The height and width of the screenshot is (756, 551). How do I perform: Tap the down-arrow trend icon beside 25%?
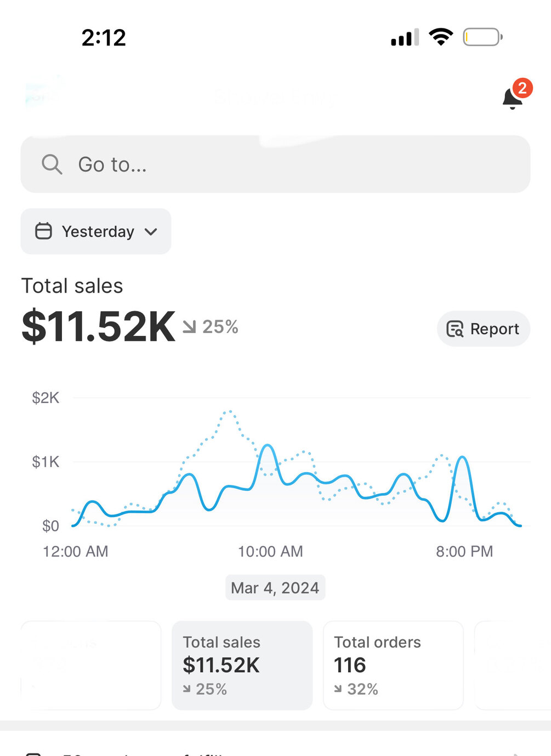tap(189, 327)
